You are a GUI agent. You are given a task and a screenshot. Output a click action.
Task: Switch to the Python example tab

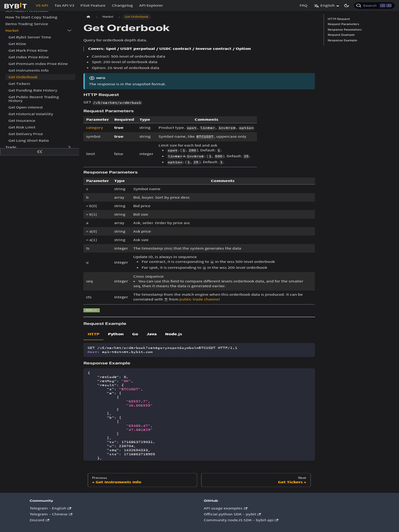[115, 334]
